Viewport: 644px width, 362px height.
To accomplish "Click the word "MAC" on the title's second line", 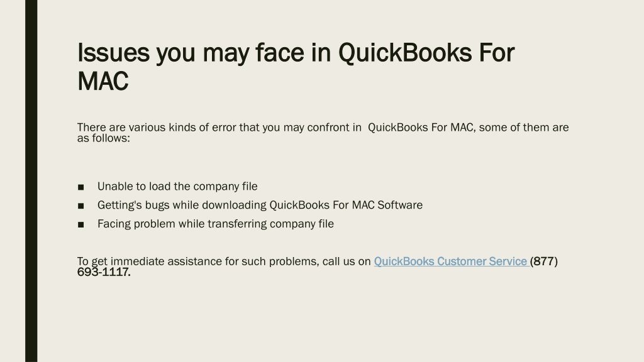I will [103, 81].
